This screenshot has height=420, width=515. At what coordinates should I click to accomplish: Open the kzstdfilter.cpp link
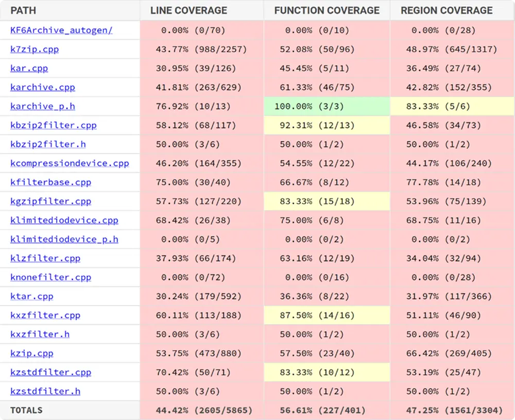tap(50, 373)
